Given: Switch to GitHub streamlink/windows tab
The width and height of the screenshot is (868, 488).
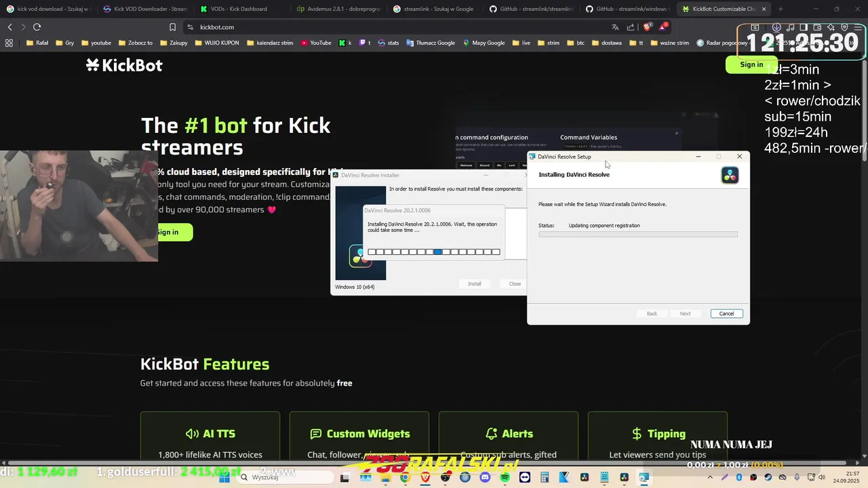Looking at the screenshot, I should [x=629, y=9].
